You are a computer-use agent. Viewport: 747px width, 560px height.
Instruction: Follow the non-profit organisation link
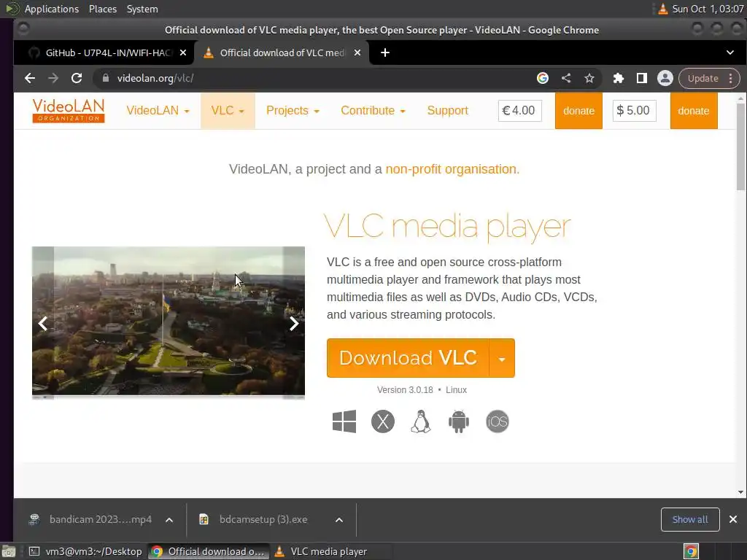pos(451,169)
